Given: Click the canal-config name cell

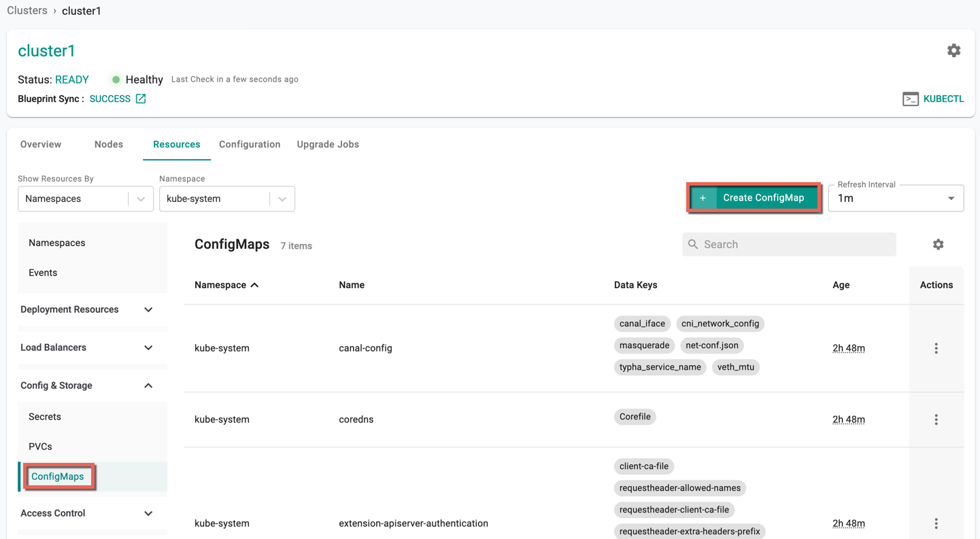Looking at the screenshot, I should click(x=365, y=348).
